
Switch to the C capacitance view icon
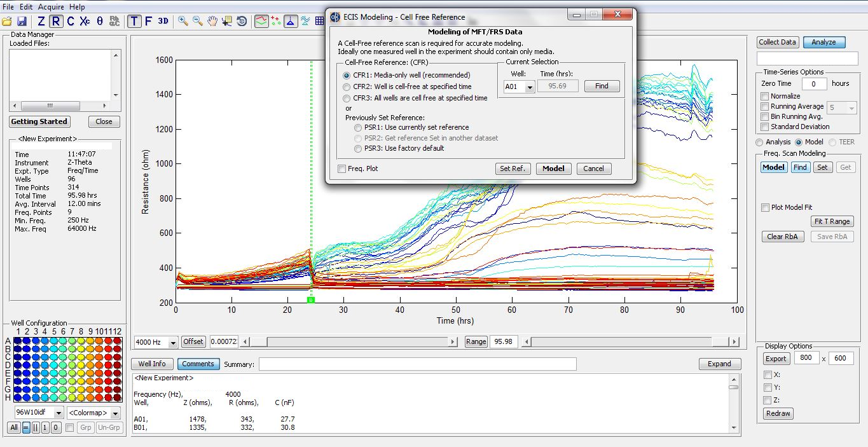click(x=70, y=21)
